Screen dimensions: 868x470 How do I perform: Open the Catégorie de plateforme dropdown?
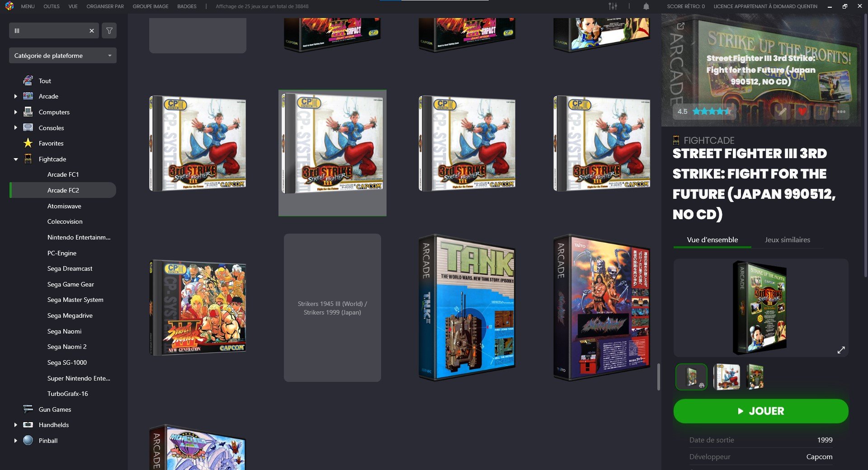pos(63,56)
